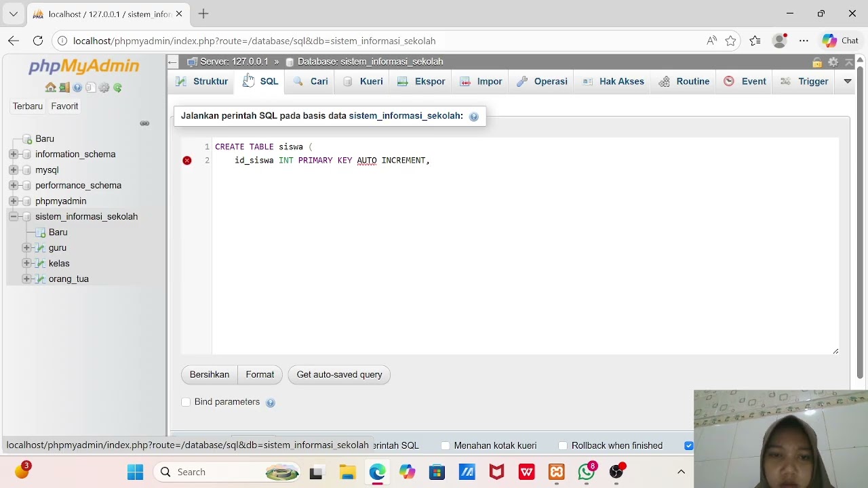Click the link-with-main-panel chain icon

point(144,123)
